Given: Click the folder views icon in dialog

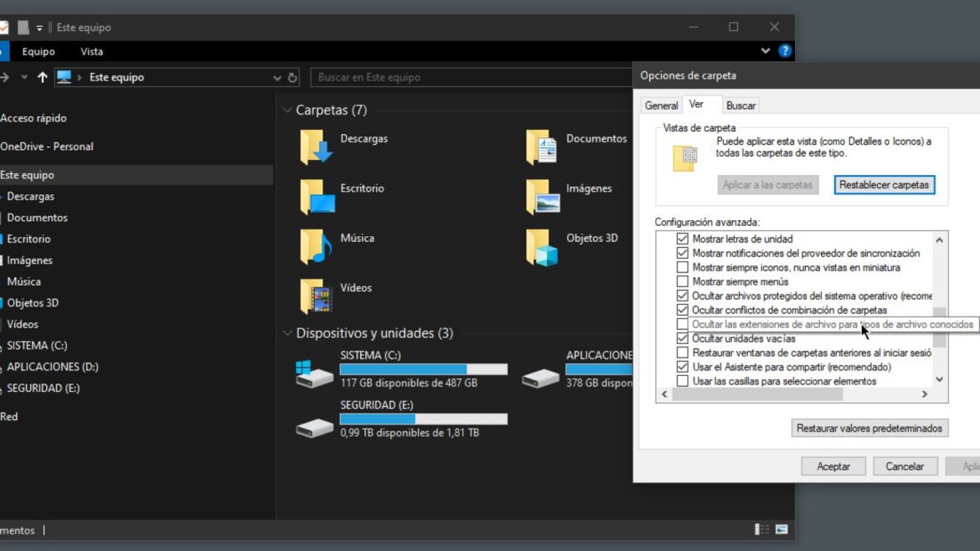Looking at the screenshot, I should tap(685, 158).
